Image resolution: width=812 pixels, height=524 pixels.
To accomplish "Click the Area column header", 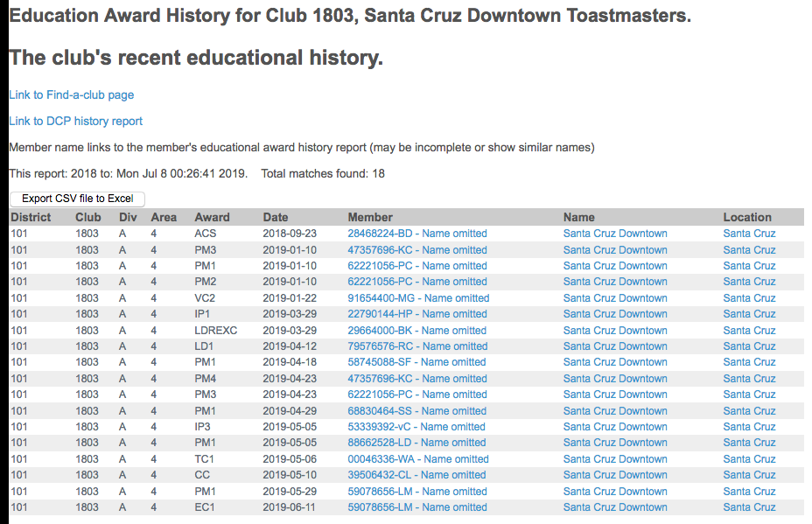I will (x=164, y=218).
